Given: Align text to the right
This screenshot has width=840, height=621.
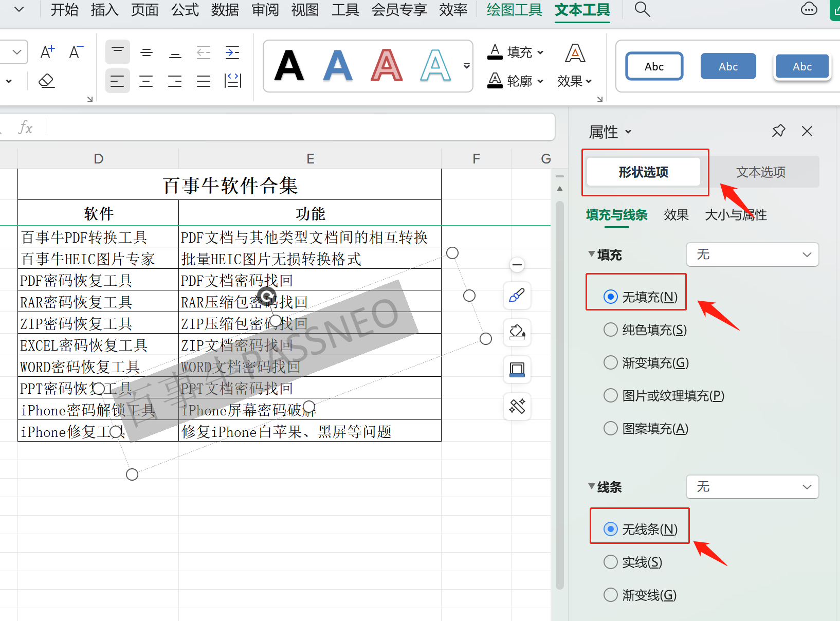Looking at the screenshot, I should click(x=175, y=81).
